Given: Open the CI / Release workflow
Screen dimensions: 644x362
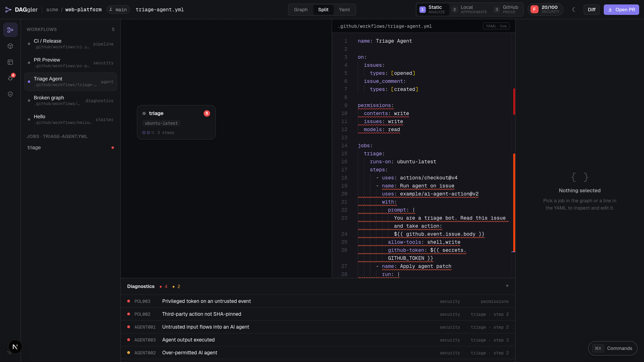Looking at the screenshot, I should [71, 44].
